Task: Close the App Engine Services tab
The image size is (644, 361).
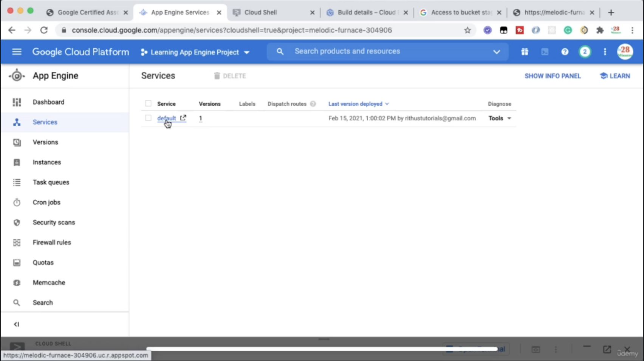Action: [x=219, y=12]
